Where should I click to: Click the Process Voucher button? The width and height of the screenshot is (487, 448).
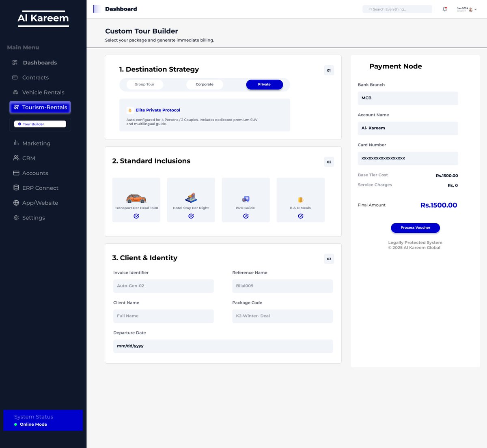click(415, 228)
